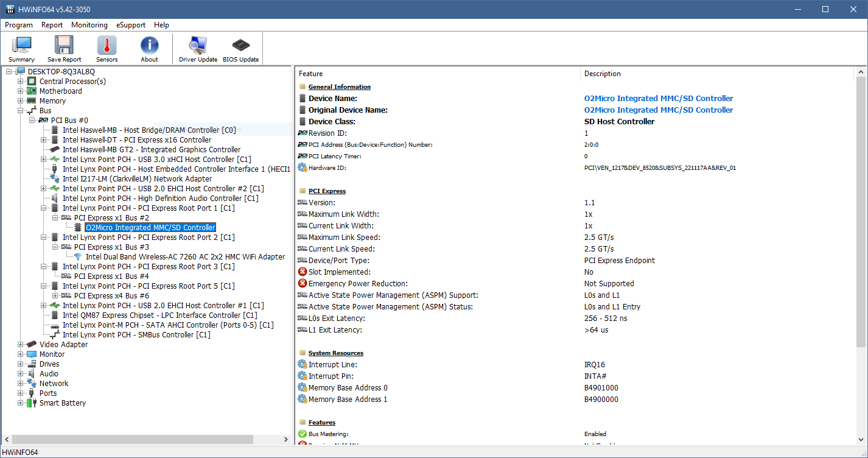Expand the Central Processor(s) node
Viewport: 868px width, 458px height.
(x=21, y=82)
